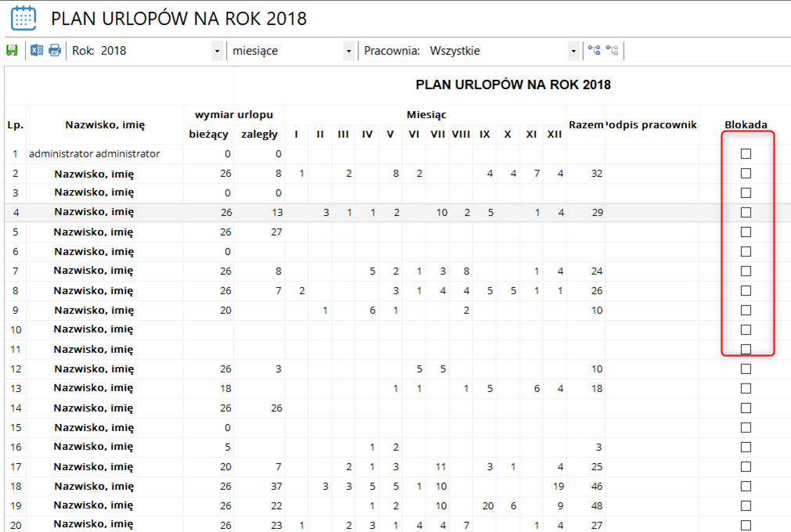Click zaległy value 13 in row 4

[277, 212]
